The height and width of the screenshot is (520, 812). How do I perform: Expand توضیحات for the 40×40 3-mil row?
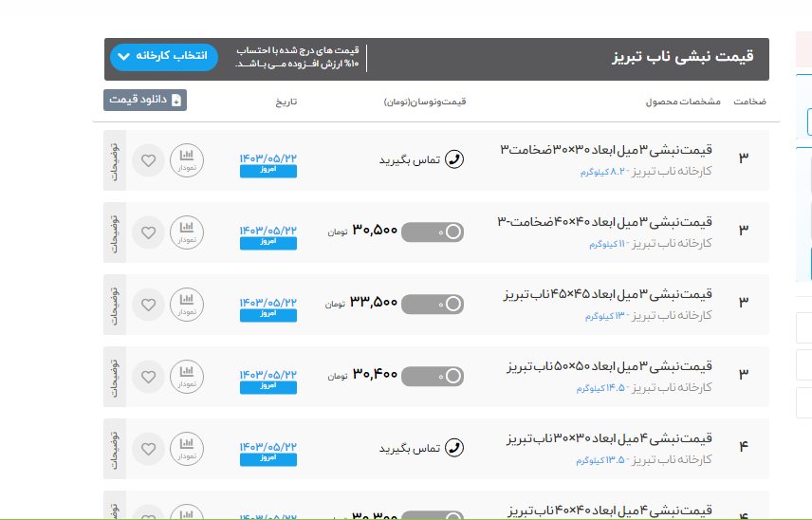click(114, 232)
